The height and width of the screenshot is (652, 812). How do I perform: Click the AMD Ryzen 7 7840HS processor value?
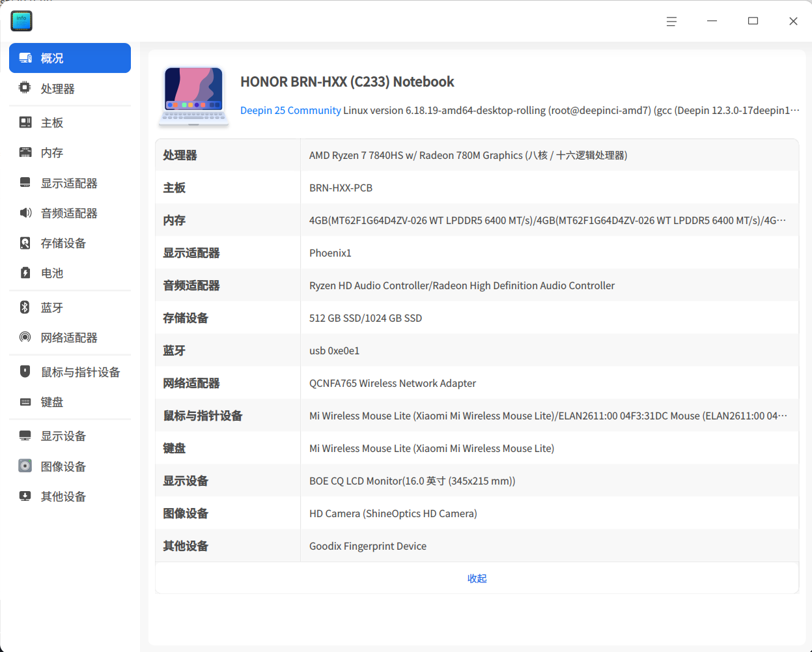(x=468, y=155)
